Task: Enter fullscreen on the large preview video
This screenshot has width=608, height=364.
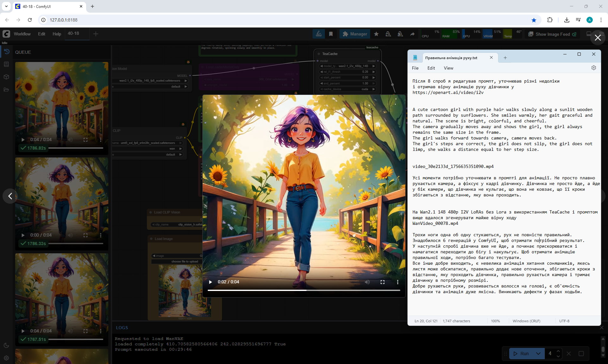Action: click(383, 282)
